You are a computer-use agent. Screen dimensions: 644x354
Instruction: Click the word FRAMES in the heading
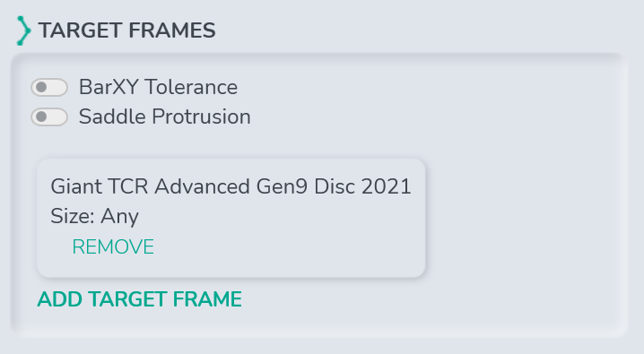pos(171,30)
